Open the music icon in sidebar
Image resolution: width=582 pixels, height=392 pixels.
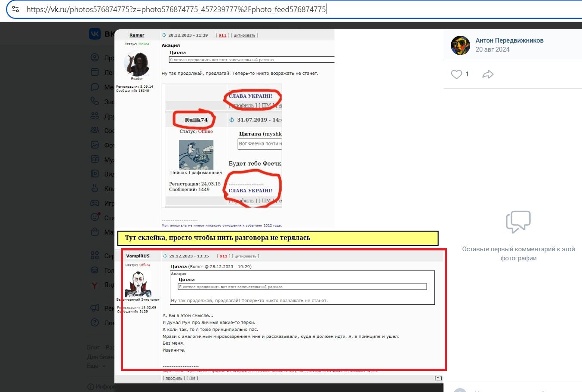point(95,160)
